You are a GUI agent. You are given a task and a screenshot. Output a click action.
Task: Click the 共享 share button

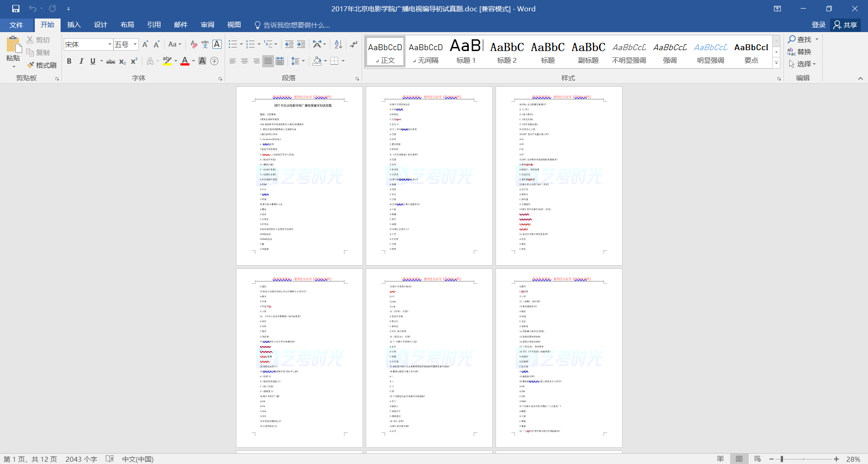point(845,25)
